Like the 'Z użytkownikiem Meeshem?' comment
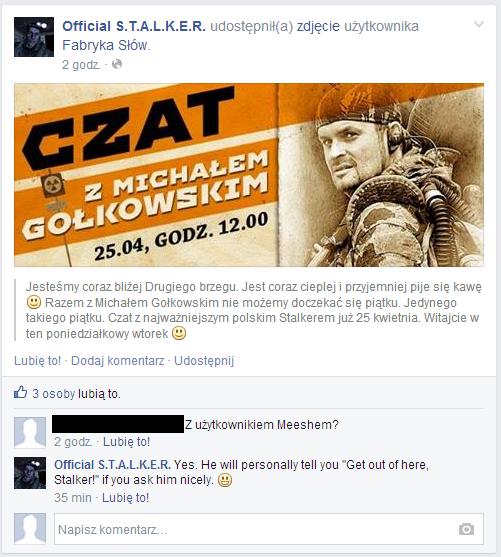 click(126, 442)
